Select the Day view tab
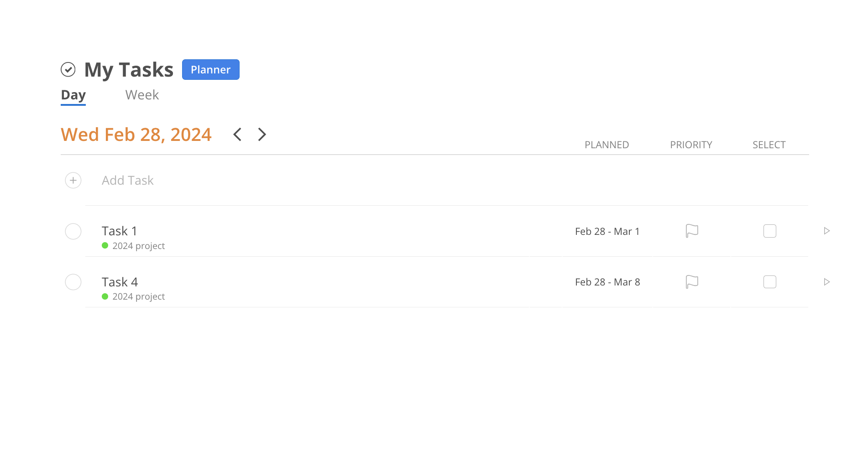The height and width of the screenshot is (467, 868). 73,95
